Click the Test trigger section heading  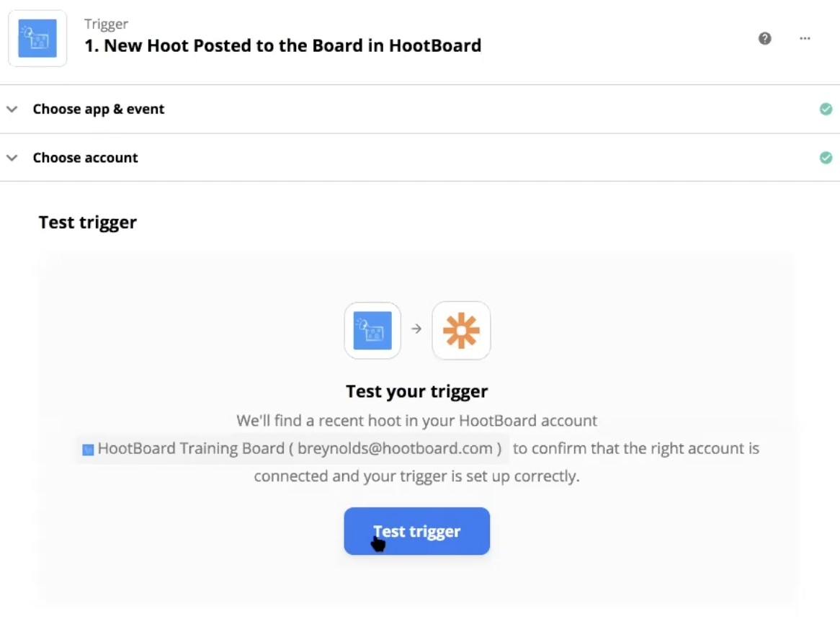click(x=88, y=222)
